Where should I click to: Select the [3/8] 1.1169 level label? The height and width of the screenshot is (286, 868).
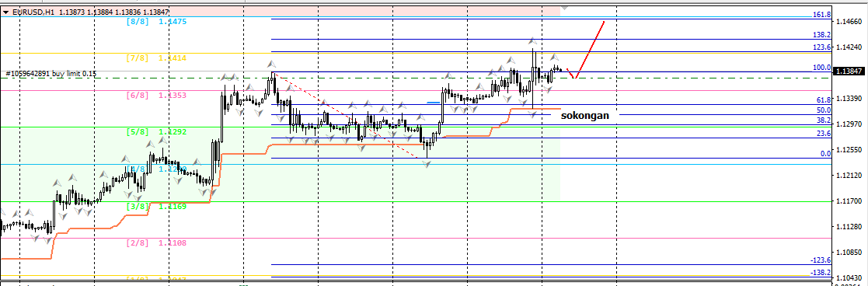[x=157, y=207]
